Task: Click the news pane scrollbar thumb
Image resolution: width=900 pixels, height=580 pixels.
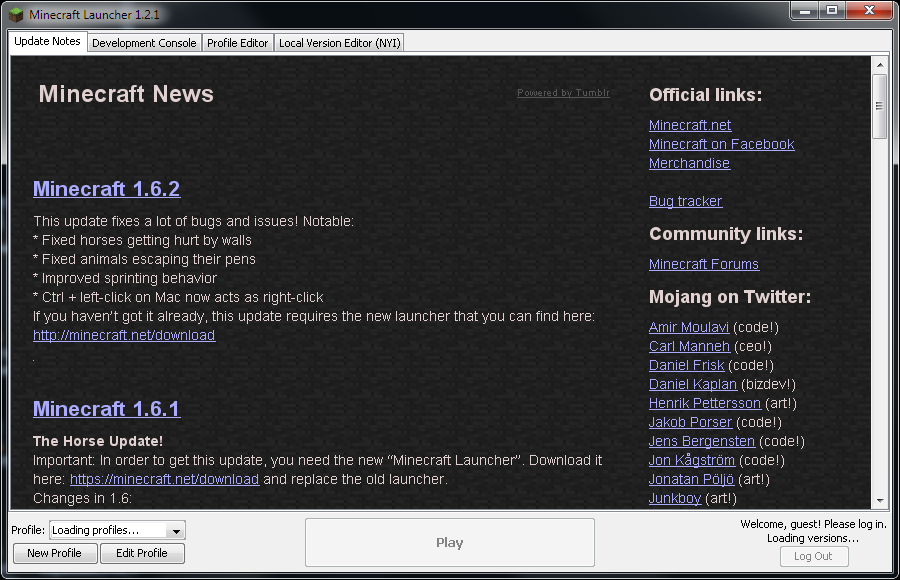Action: (x=880, y=106)
